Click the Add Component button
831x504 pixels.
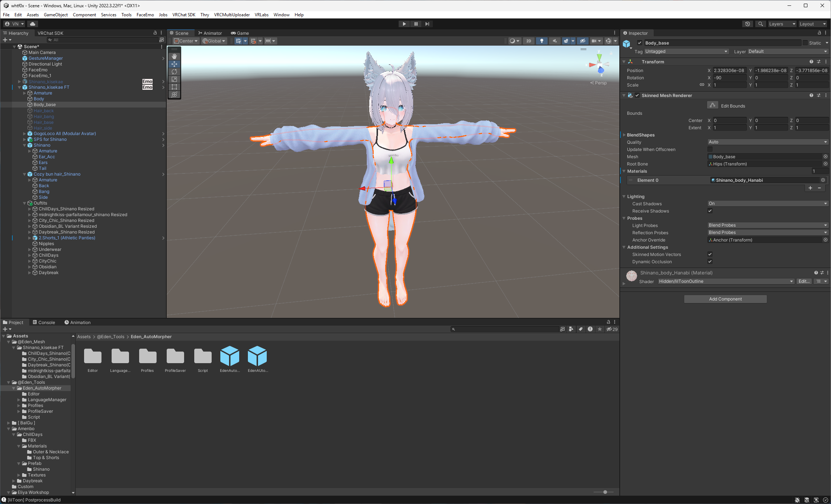tap(725, 299)
